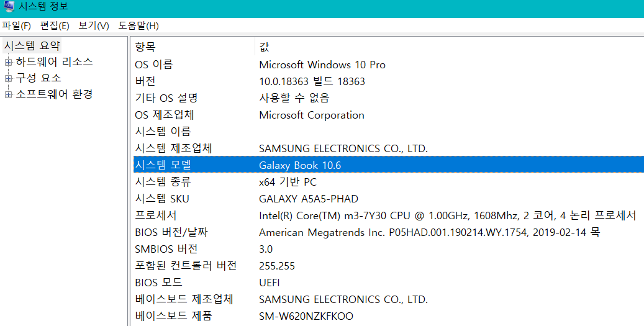Click the 10.0.18363 빌드 18363 value

312,81
